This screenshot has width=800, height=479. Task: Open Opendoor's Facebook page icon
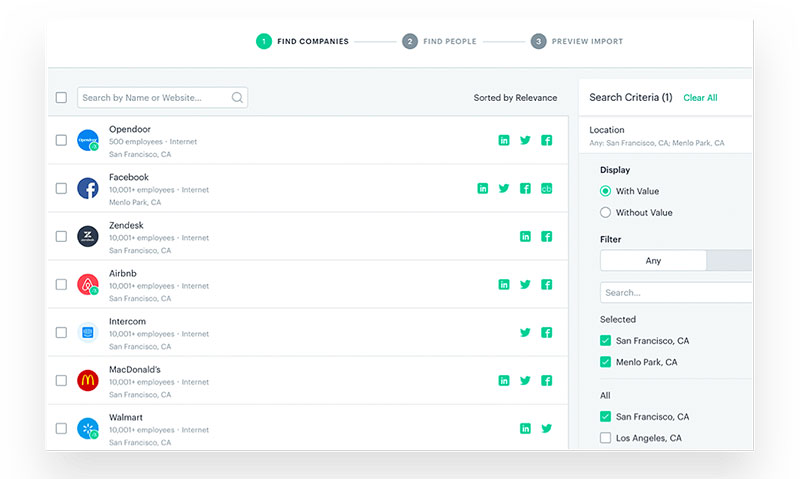tap(546, 140)
